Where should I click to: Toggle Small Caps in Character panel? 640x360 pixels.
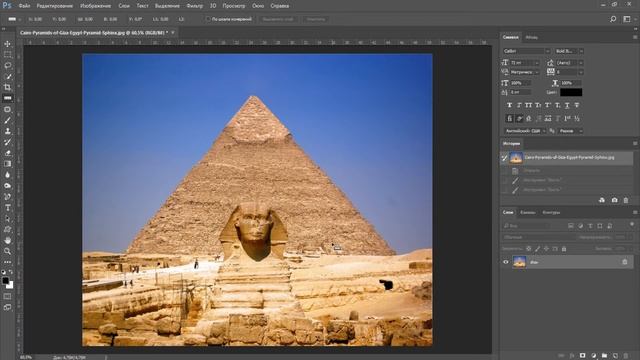(x=538, y=105)
